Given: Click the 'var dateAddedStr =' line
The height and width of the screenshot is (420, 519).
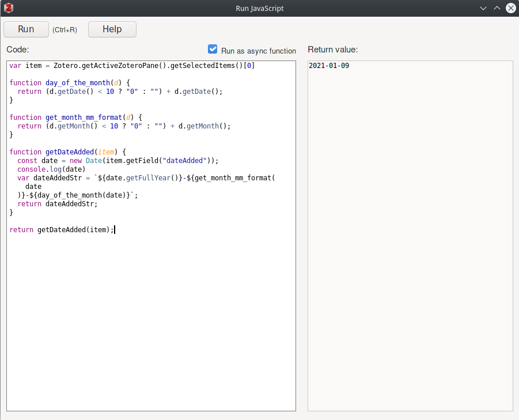Looking at the screenshot, I should pos(146,177).
